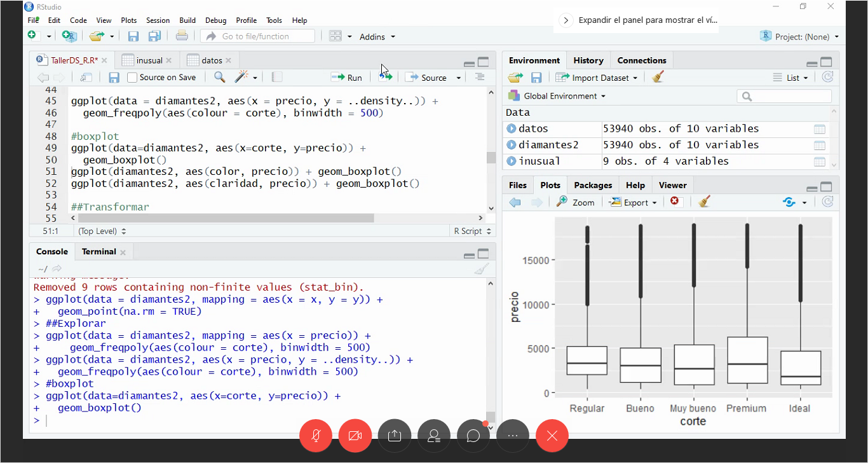Click the Run button in the editor toolbar
This screenshot has width=868, height=463.
coord(347,78)
